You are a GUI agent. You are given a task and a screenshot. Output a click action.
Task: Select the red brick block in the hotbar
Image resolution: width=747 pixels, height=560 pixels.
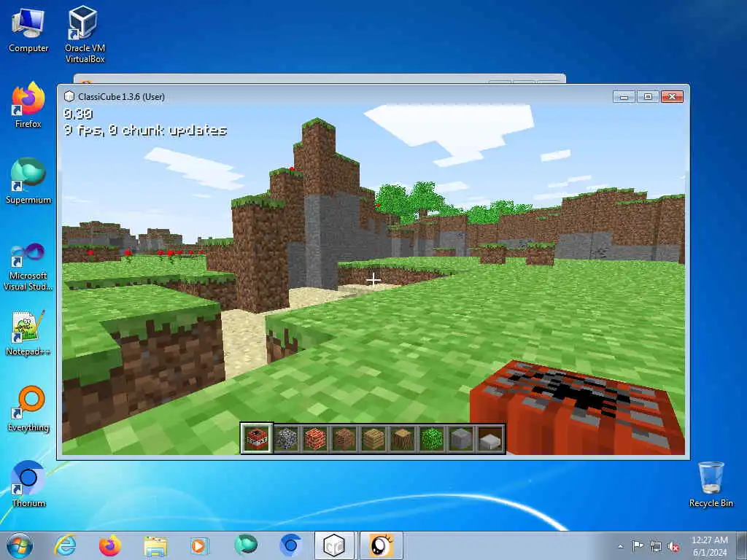315,438
